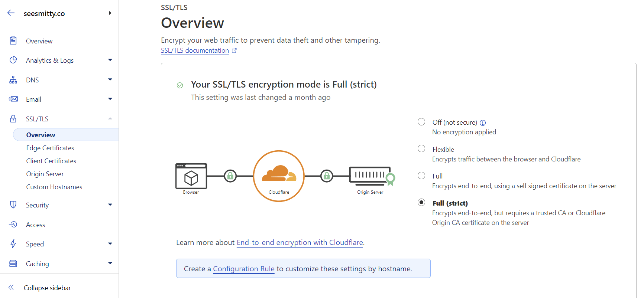The height and width of the screenshot is (298, 644).
Task: Expand the Caching menu arrow
Action: click(110, 263)
